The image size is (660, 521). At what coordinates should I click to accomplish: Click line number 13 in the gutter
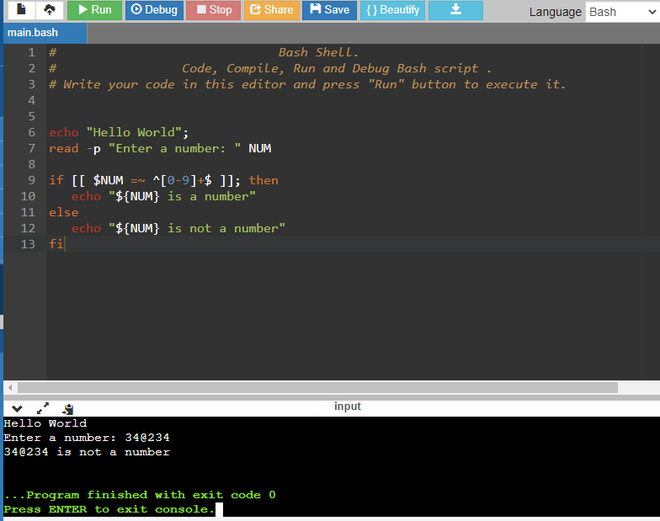[x=28, y=244]
